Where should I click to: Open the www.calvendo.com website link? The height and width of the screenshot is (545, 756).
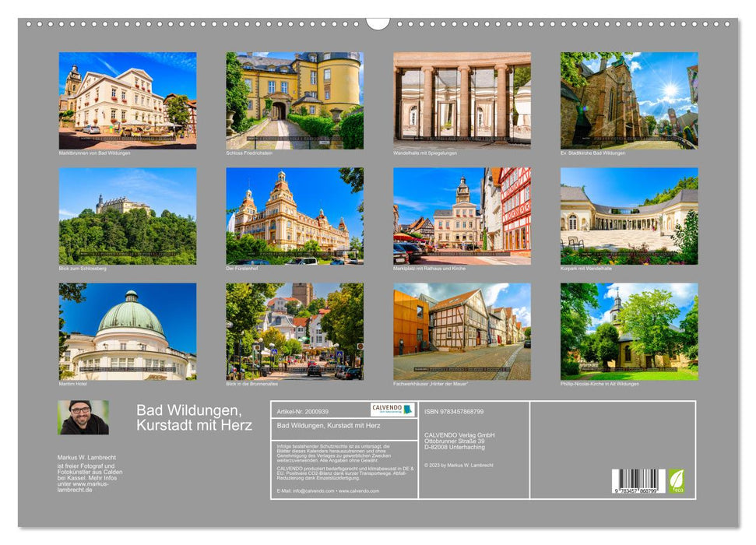click(360, 492)
